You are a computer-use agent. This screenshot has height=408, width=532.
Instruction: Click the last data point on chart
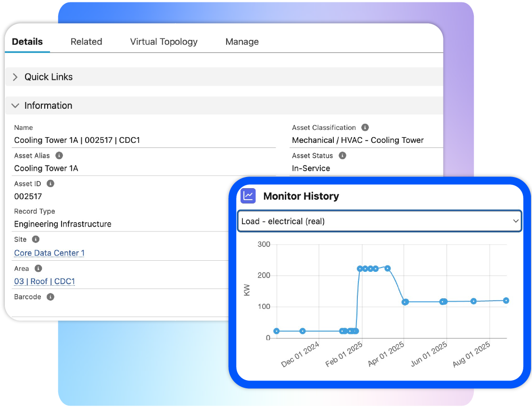(x=506, y=300)
